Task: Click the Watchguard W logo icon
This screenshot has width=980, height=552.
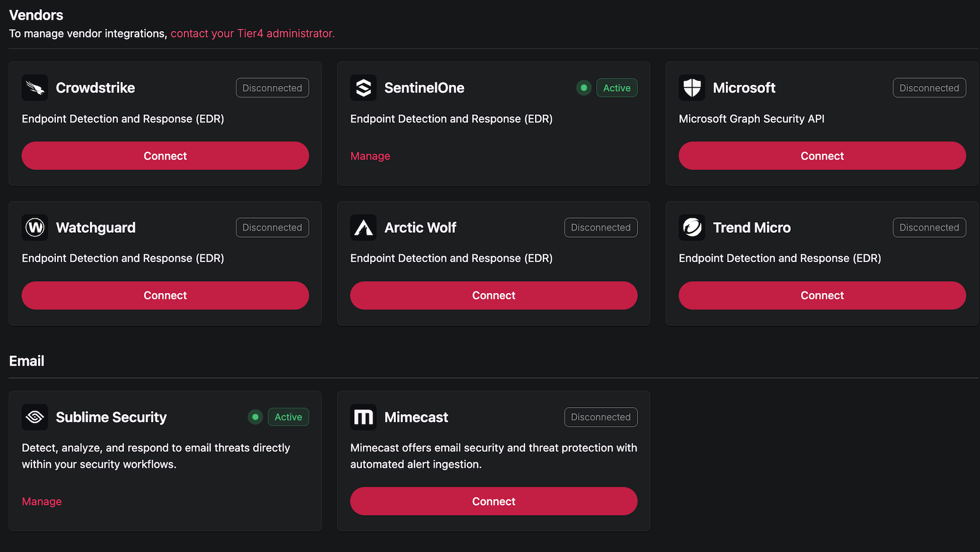Action: (35, 227)
